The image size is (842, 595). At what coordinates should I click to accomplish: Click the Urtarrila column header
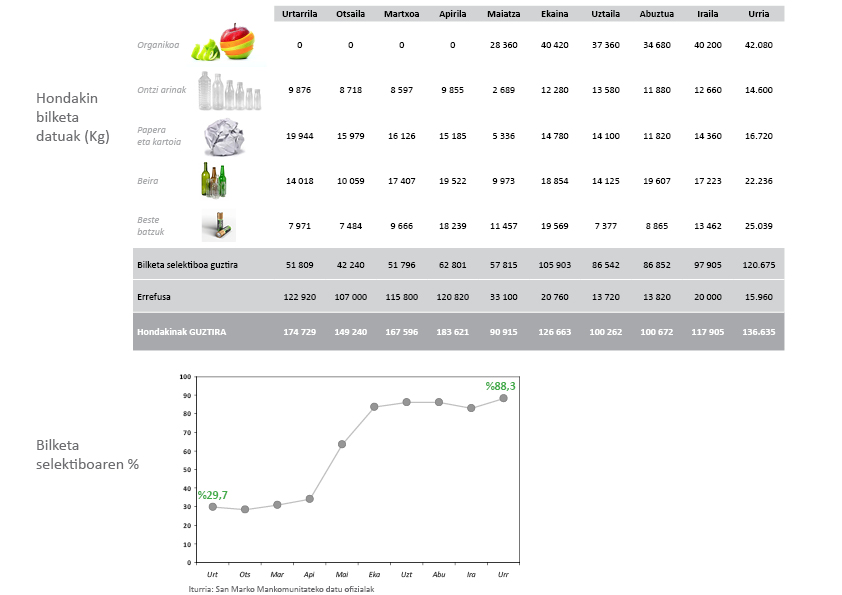tap(299, 14)
